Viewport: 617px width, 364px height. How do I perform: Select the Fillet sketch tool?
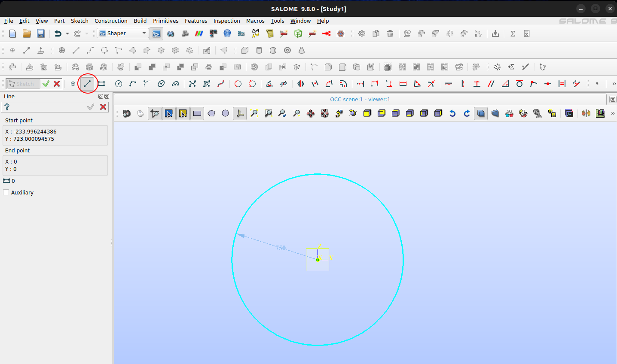click(x=147, y=84)
